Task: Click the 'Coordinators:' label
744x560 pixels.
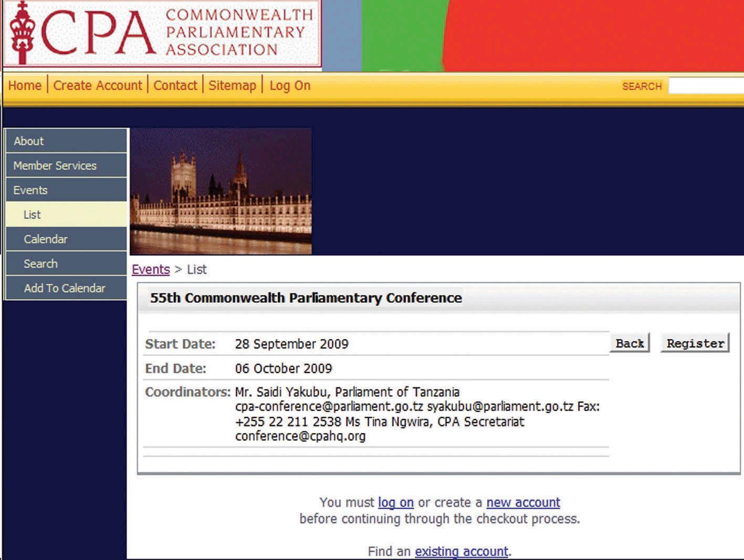Action: tap(187, 392)
